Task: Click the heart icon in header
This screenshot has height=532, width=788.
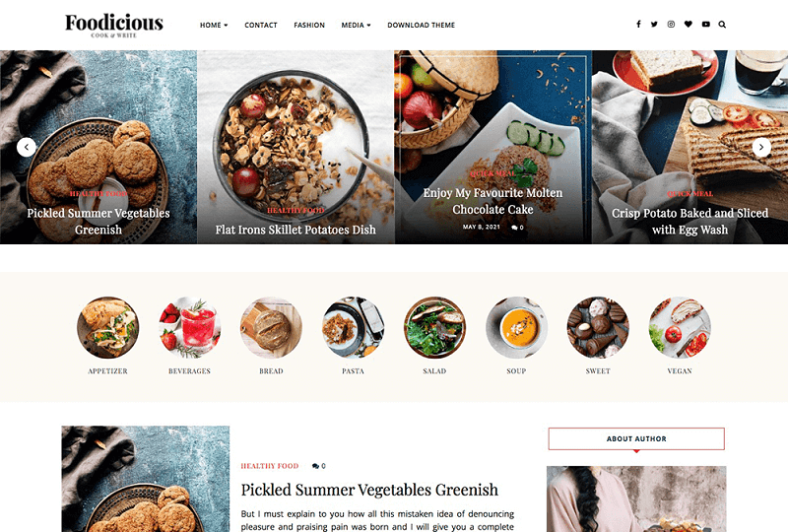Action: [688, 24]
